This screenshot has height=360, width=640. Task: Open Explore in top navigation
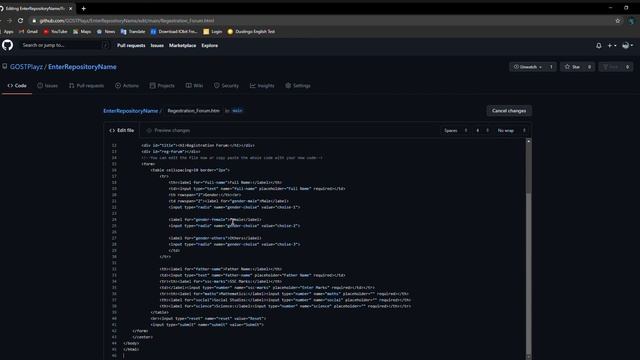pyautogui.click(x=209, y=46)
